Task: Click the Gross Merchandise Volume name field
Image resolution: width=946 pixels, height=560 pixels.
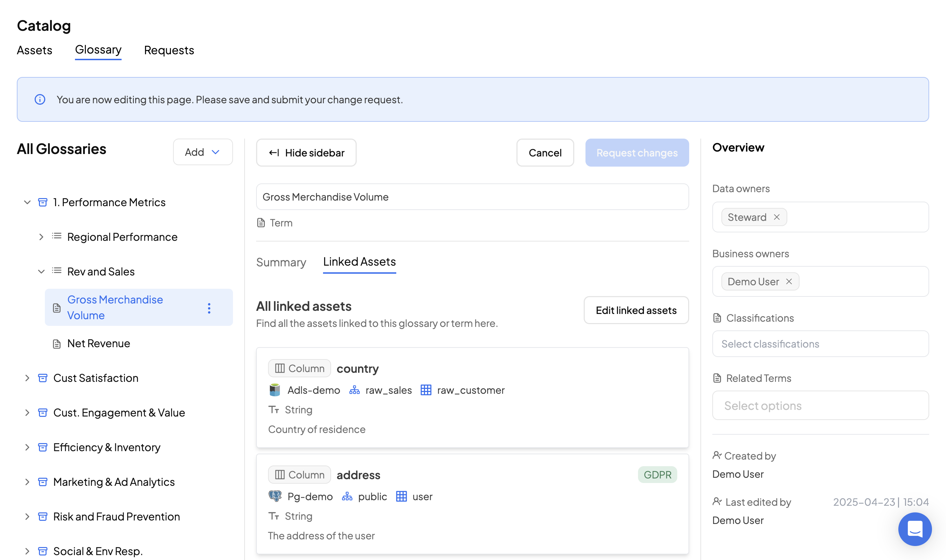Action: [x=472, y=197]
